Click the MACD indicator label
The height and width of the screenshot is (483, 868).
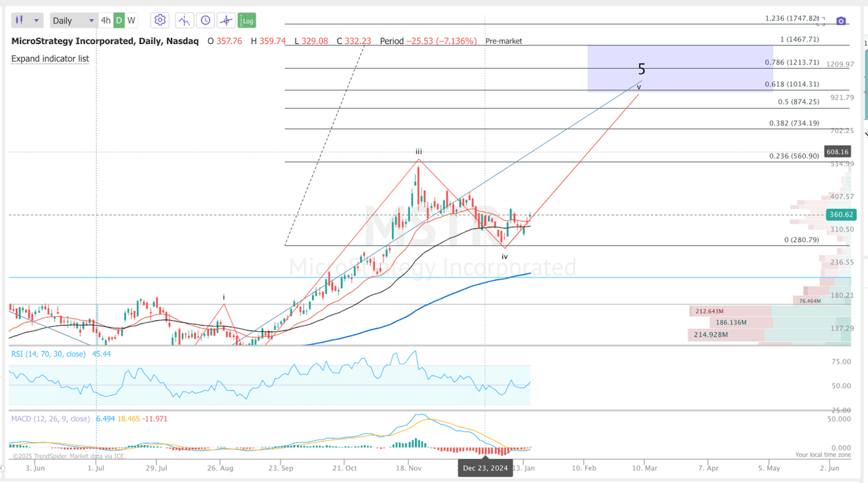point(48,419)
